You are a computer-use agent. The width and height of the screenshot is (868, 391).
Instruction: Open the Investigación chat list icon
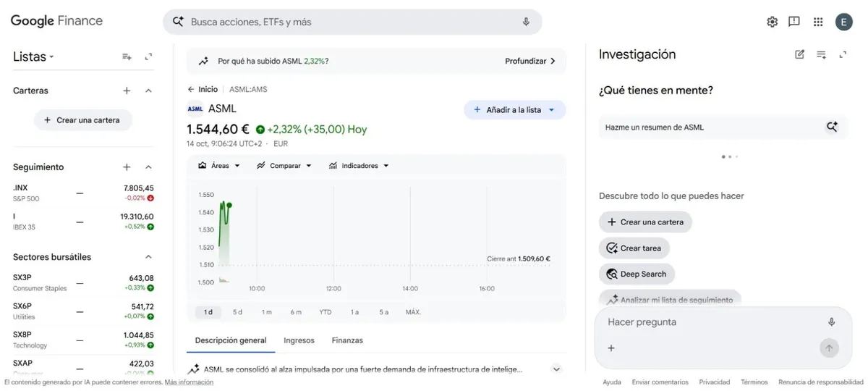point(821,54)
